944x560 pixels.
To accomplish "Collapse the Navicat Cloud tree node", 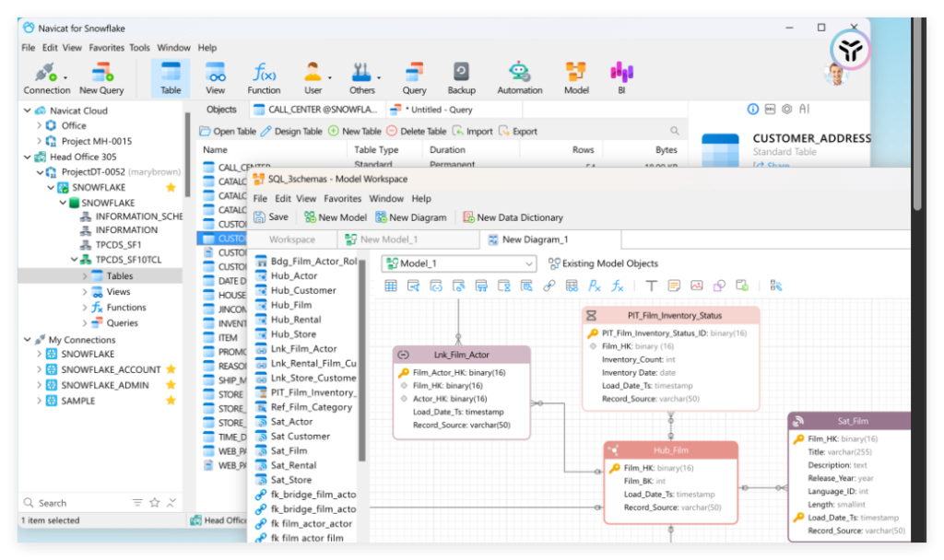I will click(x=27, y=111).
